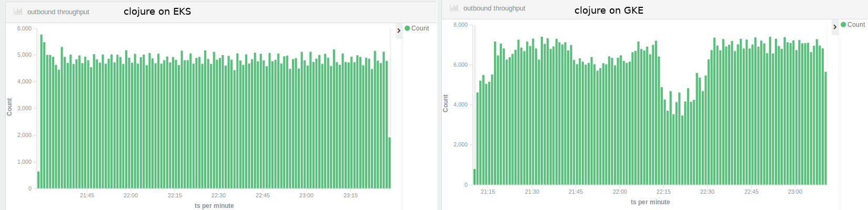Click 8,000 y-axis label on GKE chart
868x210 pixels.
[460, 25]
